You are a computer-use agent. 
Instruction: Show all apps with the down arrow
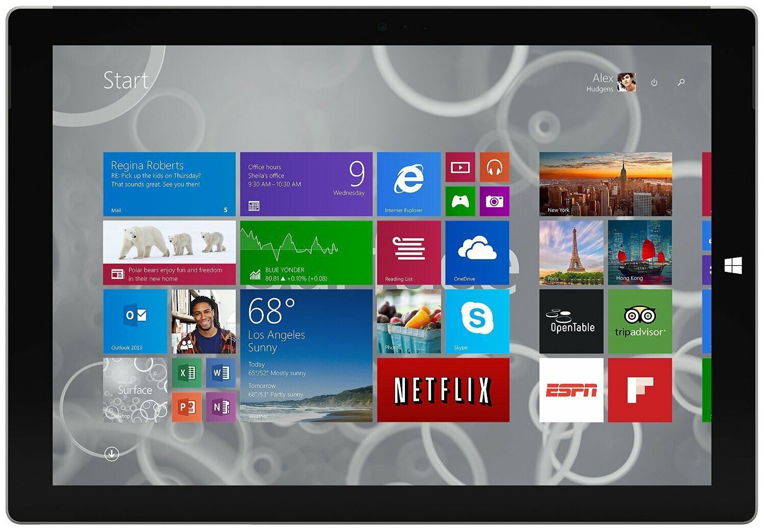coord(112,454)
